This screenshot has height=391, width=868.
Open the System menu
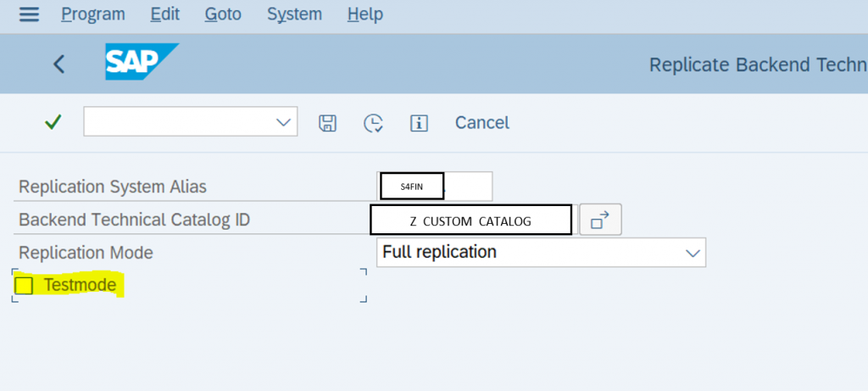[x=294, y=14]
